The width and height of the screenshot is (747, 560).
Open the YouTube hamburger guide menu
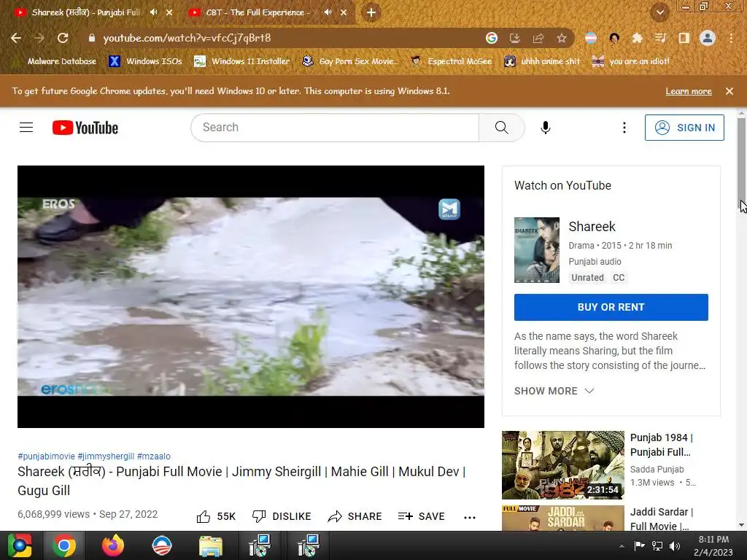[x=26, y=128]
